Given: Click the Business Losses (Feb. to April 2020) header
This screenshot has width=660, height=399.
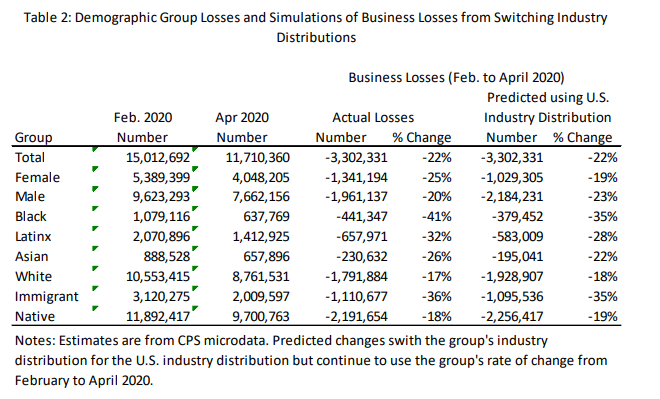Looking at the screenshot, I should point(456,77).
